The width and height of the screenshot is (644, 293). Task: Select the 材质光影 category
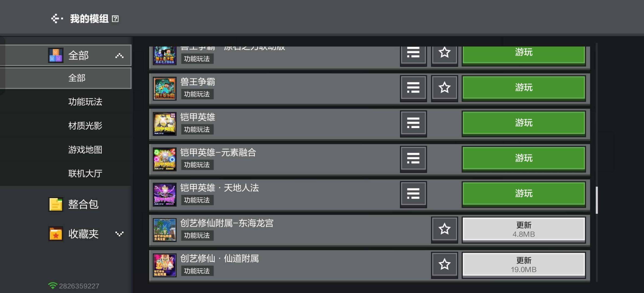[85, 126]
